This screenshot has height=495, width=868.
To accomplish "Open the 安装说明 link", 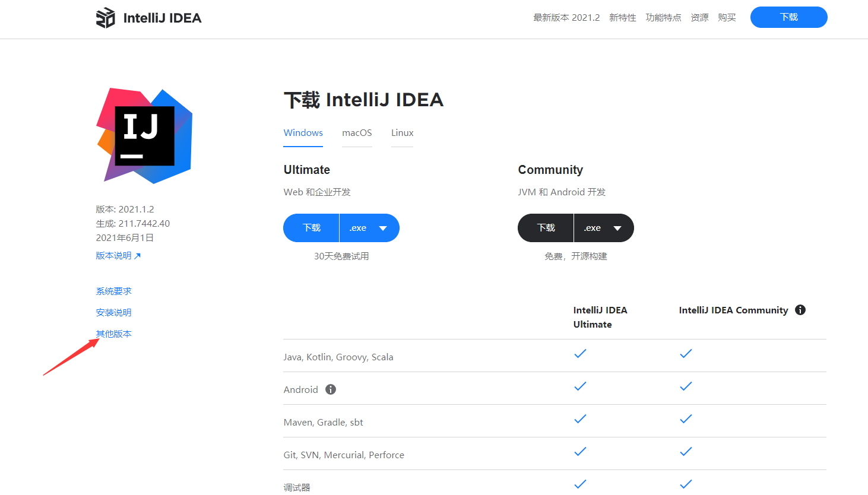I will [x=114, y=313].
